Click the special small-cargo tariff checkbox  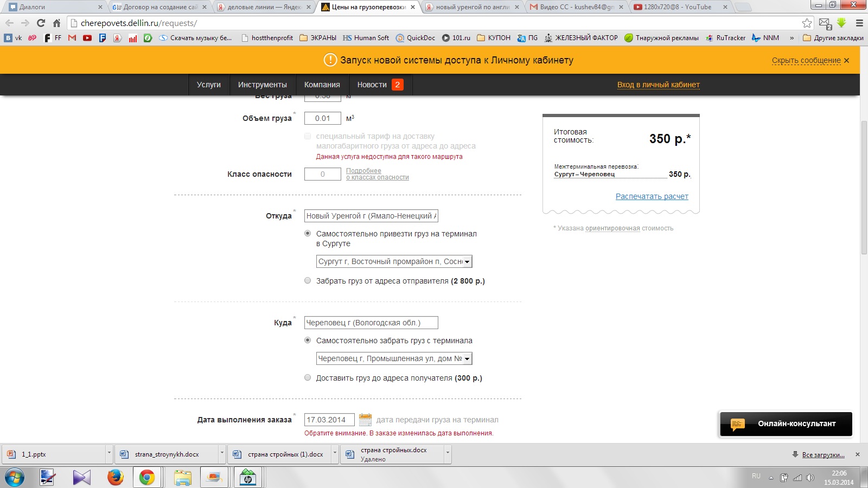308,136
